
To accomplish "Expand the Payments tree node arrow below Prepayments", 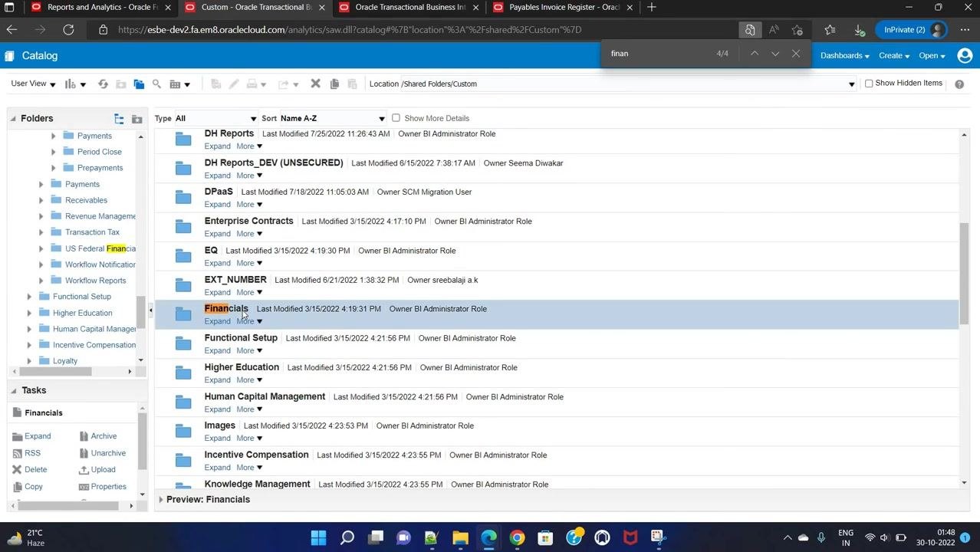I will 41,185.
